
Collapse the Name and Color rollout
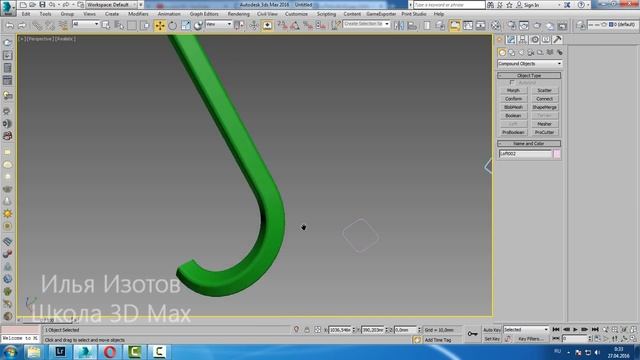529,144
